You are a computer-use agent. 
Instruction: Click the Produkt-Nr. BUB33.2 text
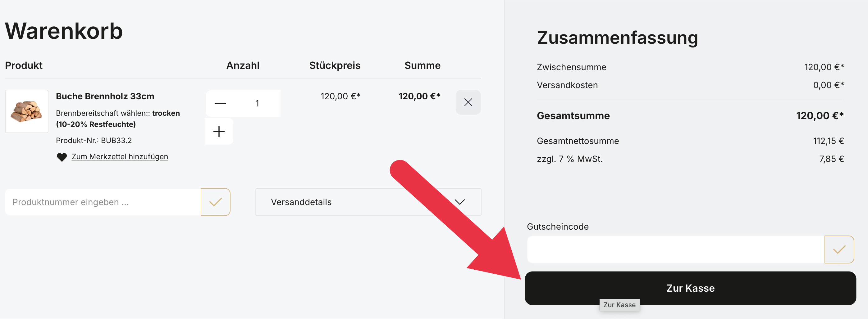[x=94, y=140]
